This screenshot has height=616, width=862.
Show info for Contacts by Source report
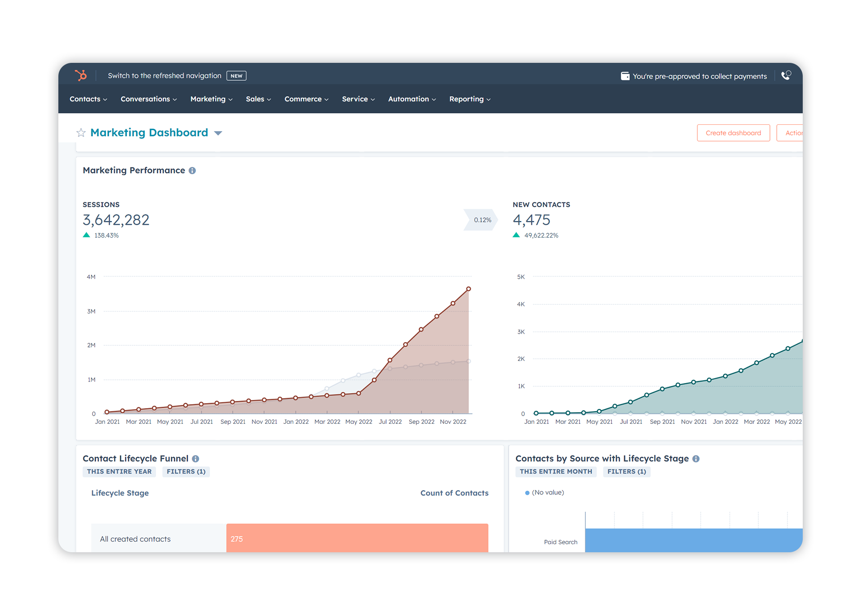pos(696,459)
